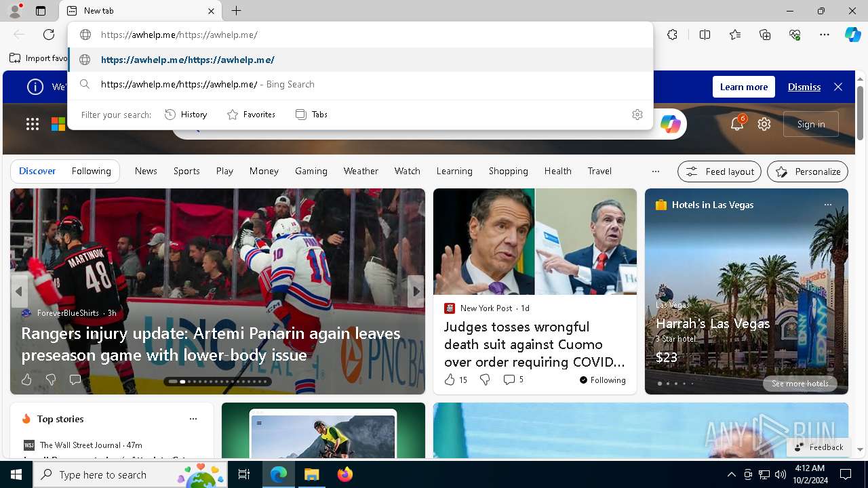The image size is (868, 488).
Task: Click the Learn more button
Action: point(744,87)
